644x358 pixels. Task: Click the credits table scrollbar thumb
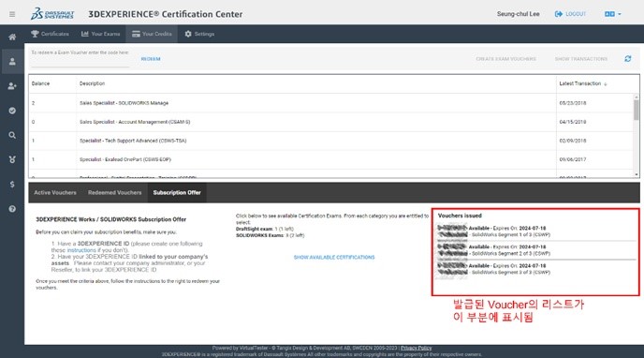pyautogui.click(x=637, y=110)
